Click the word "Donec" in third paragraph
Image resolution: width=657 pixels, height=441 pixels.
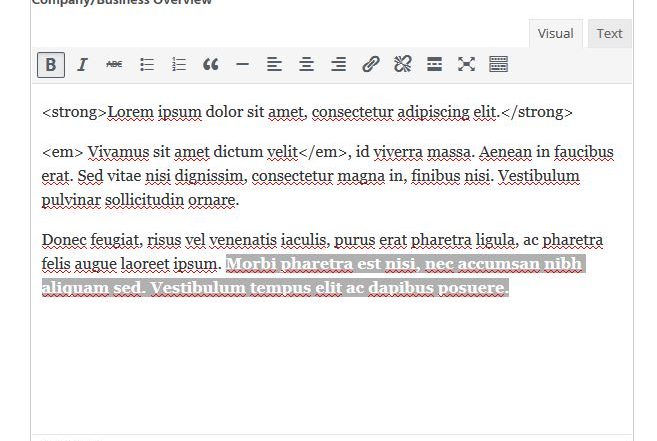[x=64, y=240]
